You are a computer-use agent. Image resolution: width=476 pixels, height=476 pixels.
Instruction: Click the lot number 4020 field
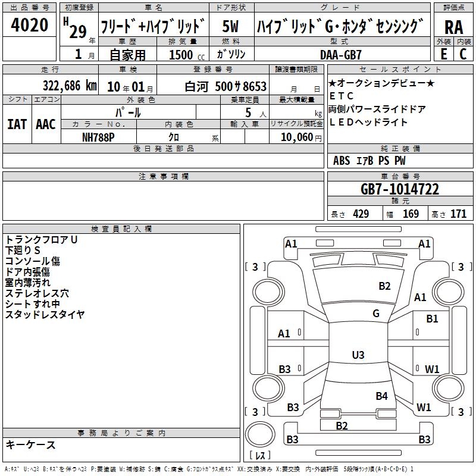29,24
